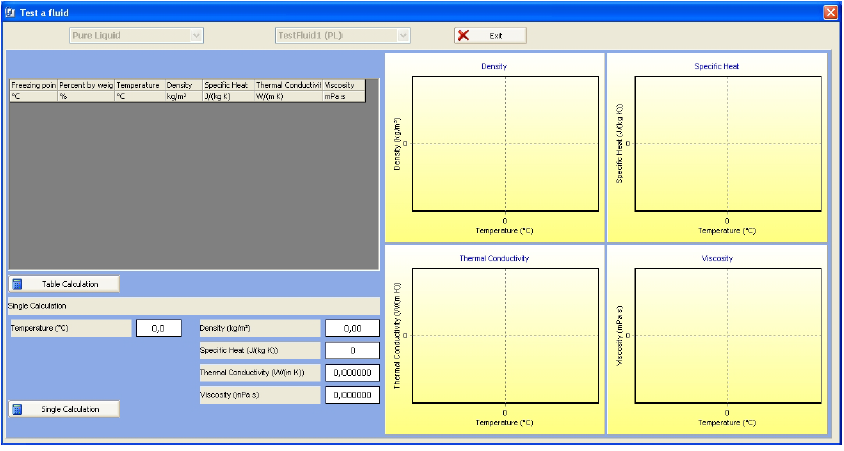
Task: Click the Density chart title
Action: 494,66
